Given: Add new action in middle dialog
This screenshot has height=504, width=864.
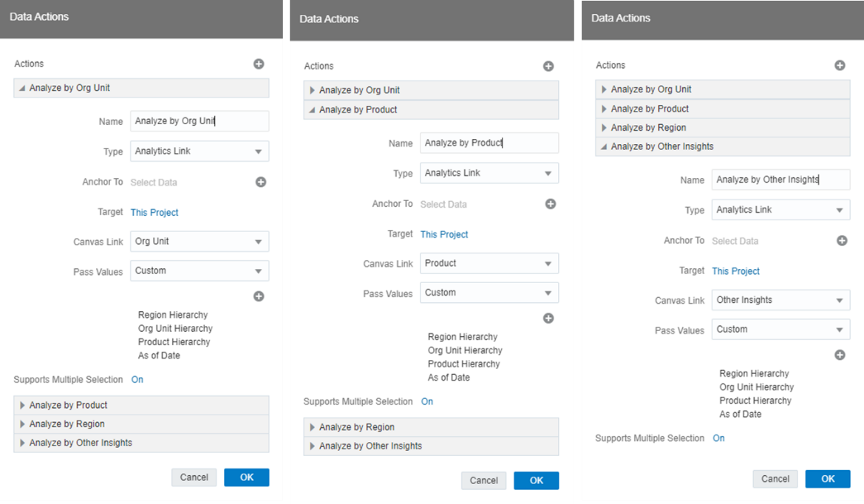Looking at the screenshot, I should (x=548, y=66).
